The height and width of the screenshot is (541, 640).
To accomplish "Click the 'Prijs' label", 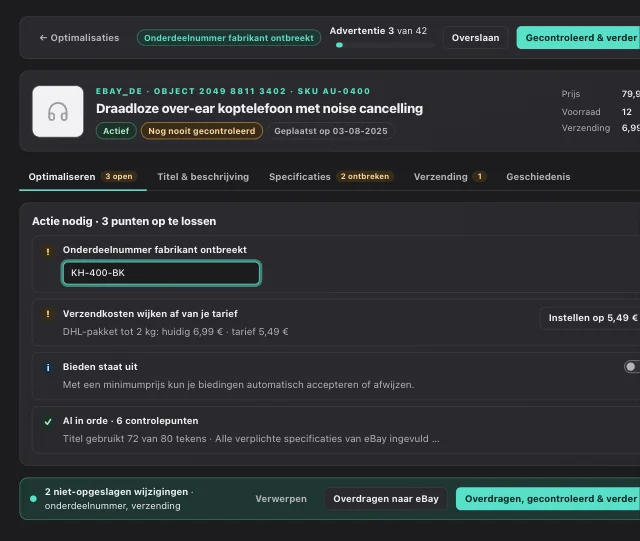I will 571,94.
